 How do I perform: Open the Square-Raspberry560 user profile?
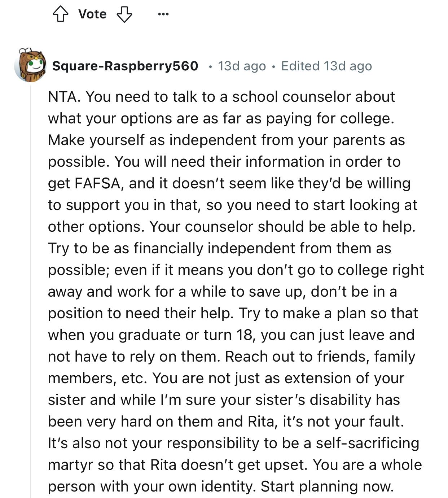click(x=125, y=66)
